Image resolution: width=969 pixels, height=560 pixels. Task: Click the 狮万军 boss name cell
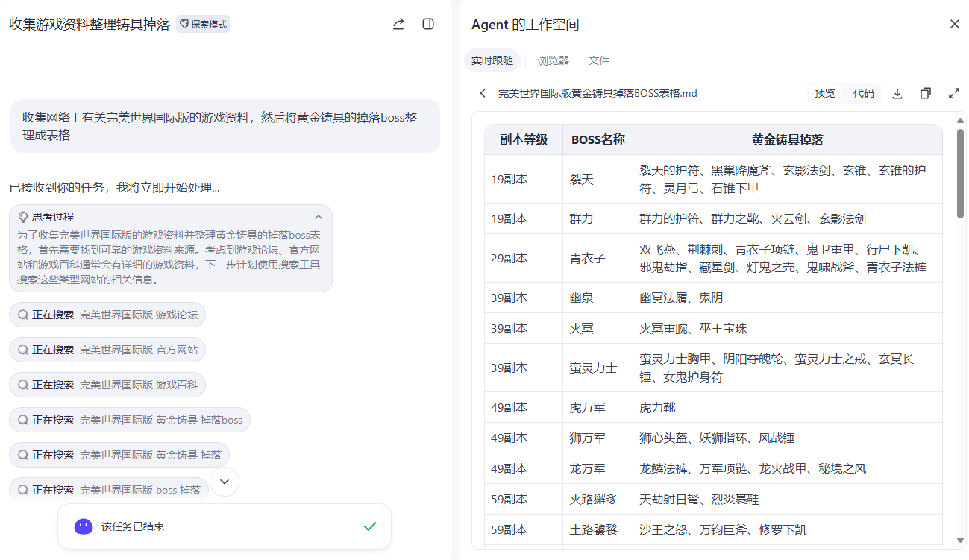click(598, 438)
